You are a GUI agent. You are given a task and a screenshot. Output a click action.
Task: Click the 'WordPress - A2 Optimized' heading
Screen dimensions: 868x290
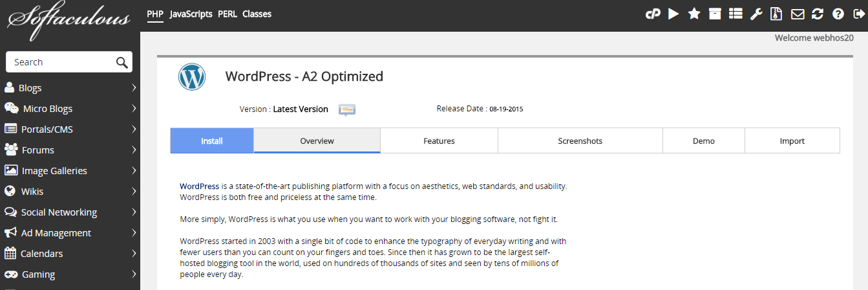pyautogui.click(x=304, y=76)
